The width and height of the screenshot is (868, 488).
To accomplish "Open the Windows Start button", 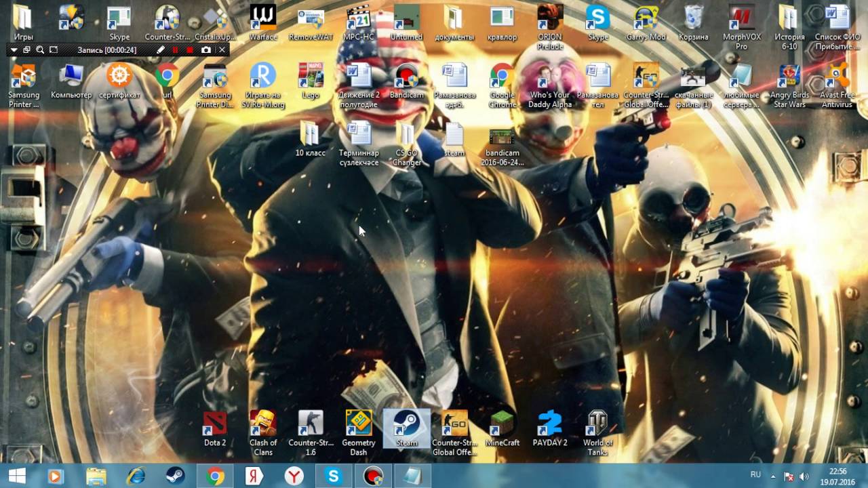I will [x=18, y=476].
